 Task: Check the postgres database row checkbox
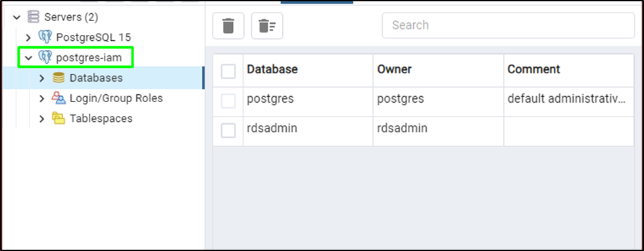[x=228, y=101]
